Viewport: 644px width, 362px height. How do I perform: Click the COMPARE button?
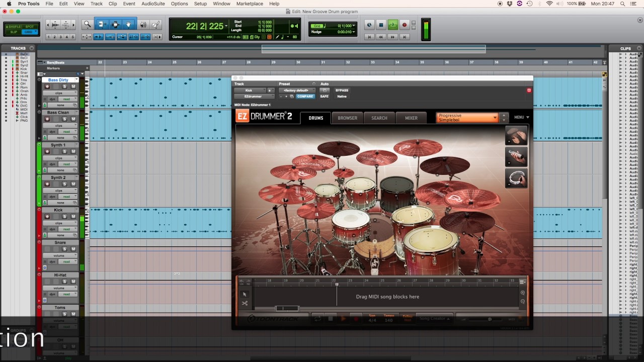(305, 97)
